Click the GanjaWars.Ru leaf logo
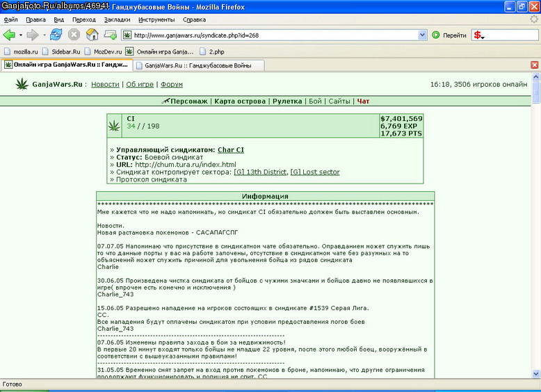 [x=22, y=84]
